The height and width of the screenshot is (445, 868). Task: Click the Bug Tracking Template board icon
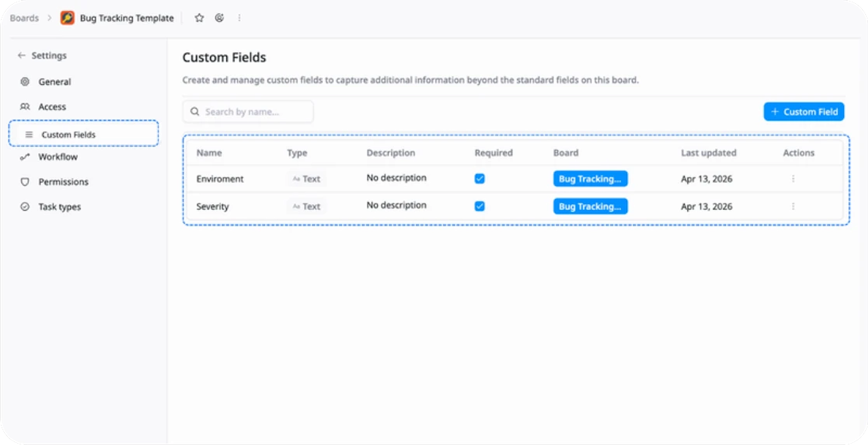67,18
